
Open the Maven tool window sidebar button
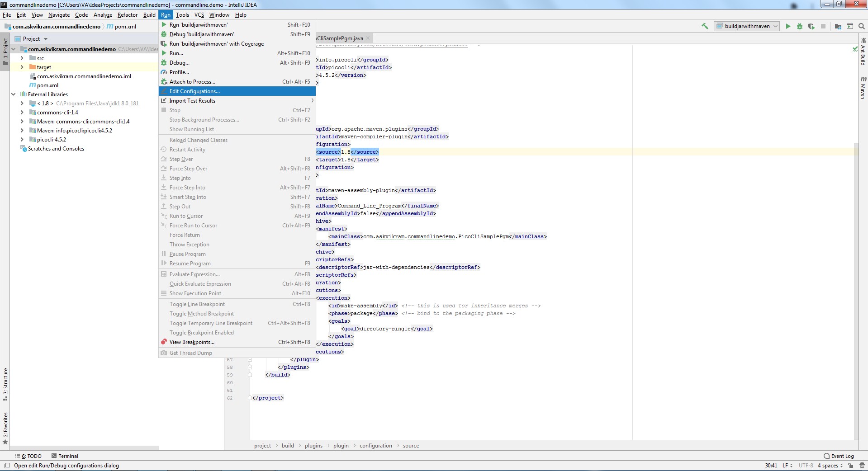coord(863,86)
